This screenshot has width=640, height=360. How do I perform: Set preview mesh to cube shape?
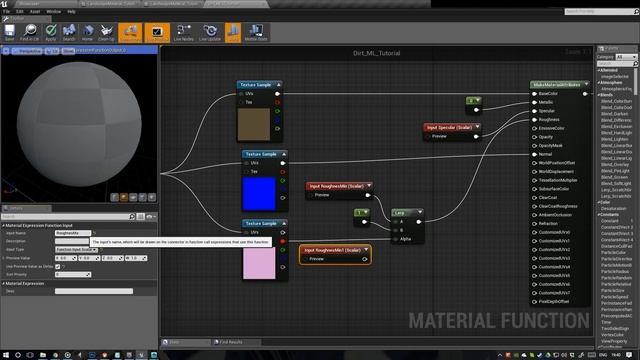click(x=143, y=198)
